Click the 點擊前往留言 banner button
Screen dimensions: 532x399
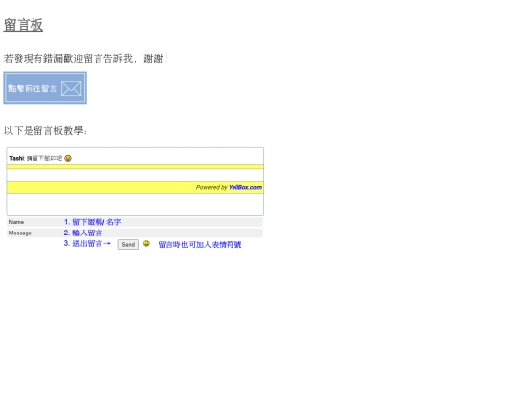44,89
